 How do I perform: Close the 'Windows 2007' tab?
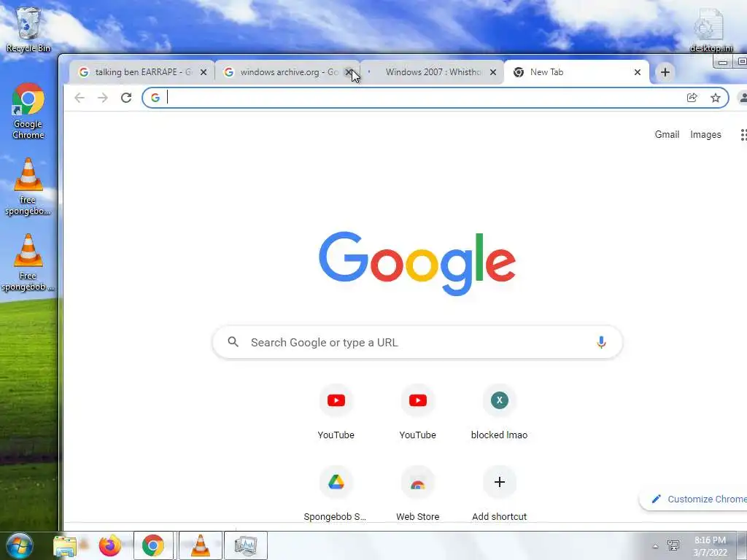(x=493, y=72)
